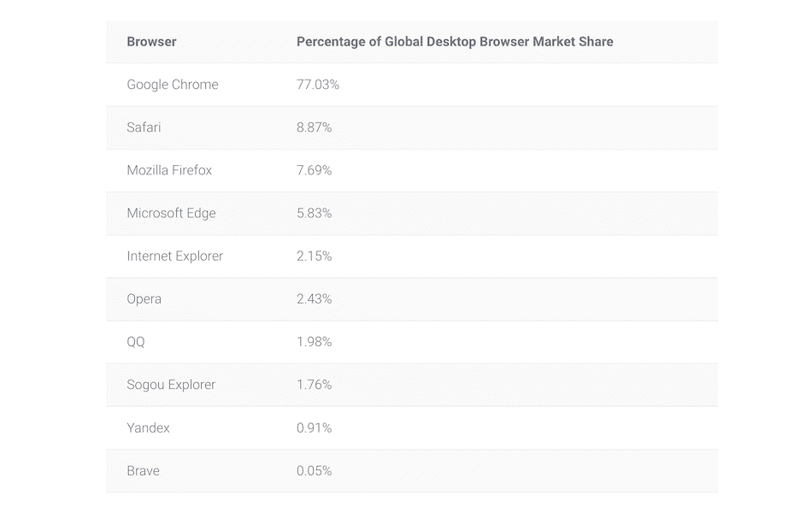Select the Internet Explorer entry
The width and height of the screenshot is (812, 507).
coord(174,256)
